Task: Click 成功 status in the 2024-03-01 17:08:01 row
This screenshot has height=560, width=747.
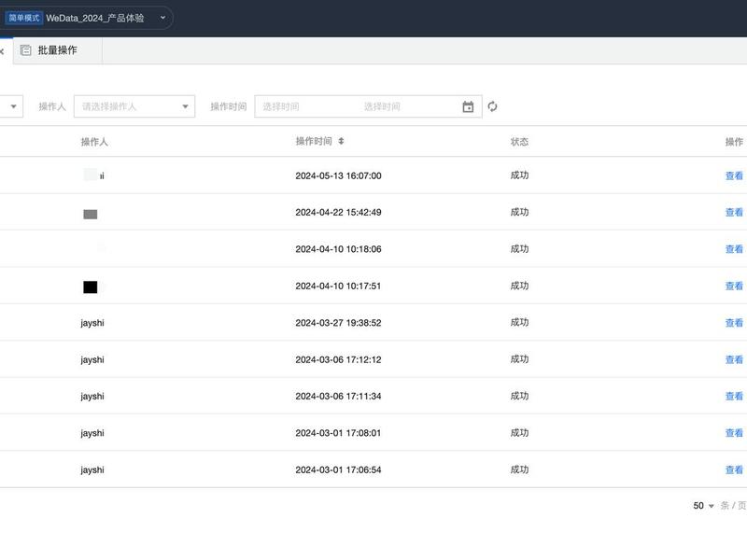Action: (x=519, y=432)
